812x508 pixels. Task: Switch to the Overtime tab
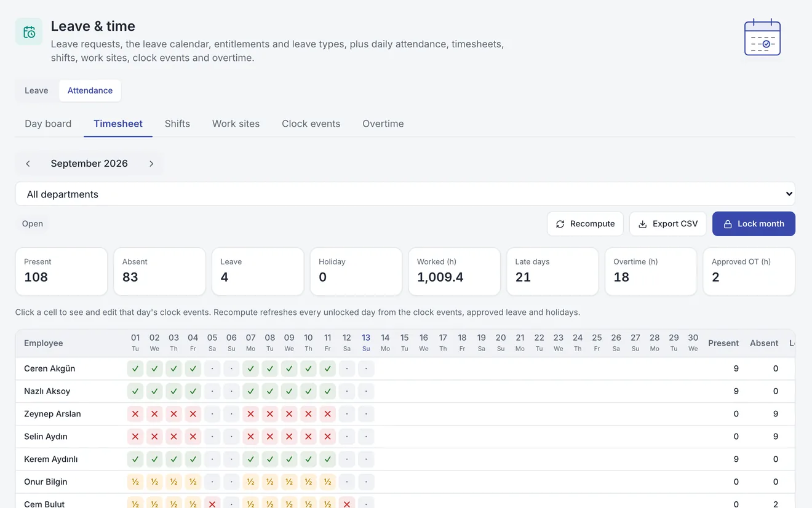click(383, 124)
